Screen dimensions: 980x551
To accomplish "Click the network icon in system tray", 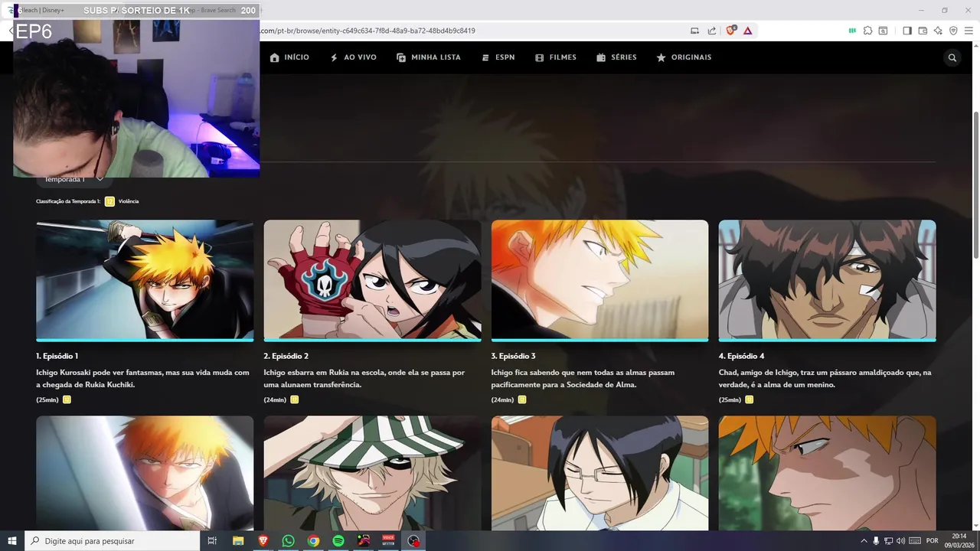I will coord(888,541).
